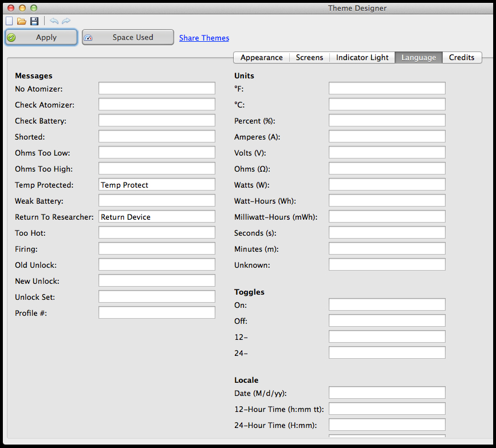
Task: Click the On toggle text field
Action: (x=387, y=304)
